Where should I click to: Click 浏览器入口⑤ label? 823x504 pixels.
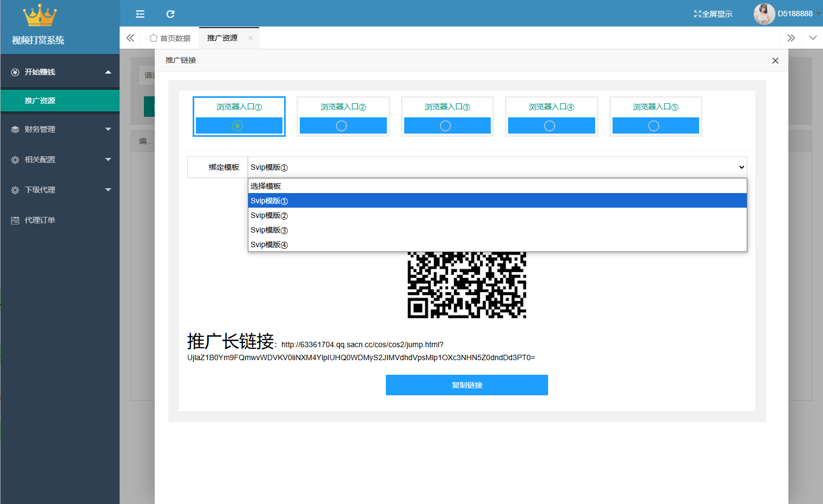click(655, 107)
